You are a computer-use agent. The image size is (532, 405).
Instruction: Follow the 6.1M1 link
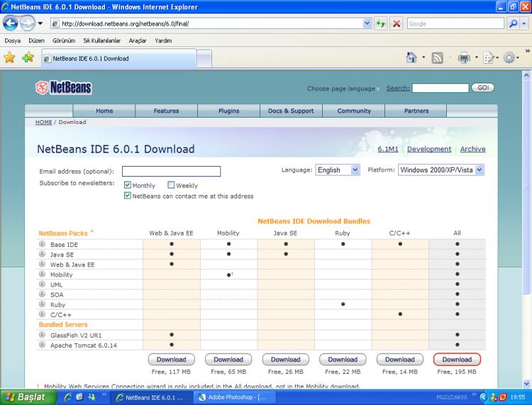(x=388, y=149)
